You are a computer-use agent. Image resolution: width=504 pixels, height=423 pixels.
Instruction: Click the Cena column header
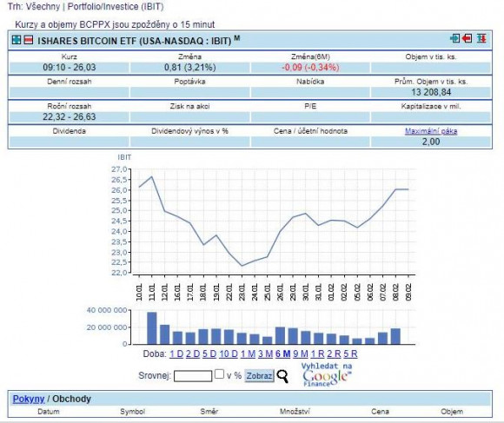(x=380, y=412)
